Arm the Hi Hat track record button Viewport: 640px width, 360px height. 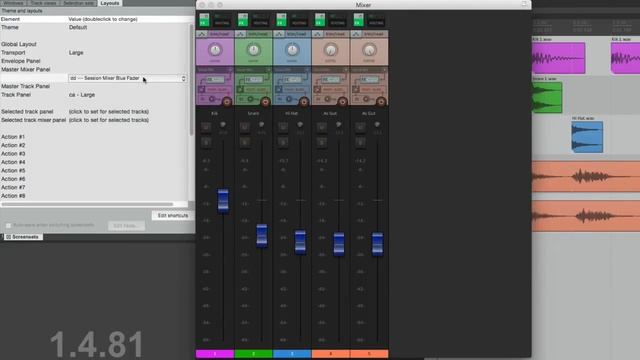click(x=304, y=102)
